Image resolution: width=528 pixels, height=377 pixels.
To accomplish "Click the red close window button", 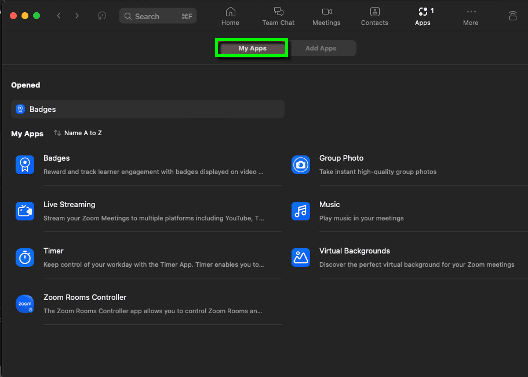I will [13, 16].
